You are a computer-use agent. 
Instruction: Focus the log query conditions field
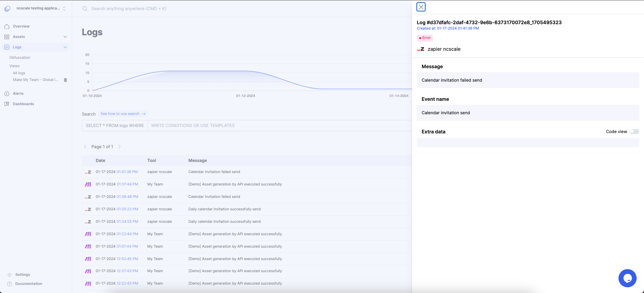(x=280, y=126)
